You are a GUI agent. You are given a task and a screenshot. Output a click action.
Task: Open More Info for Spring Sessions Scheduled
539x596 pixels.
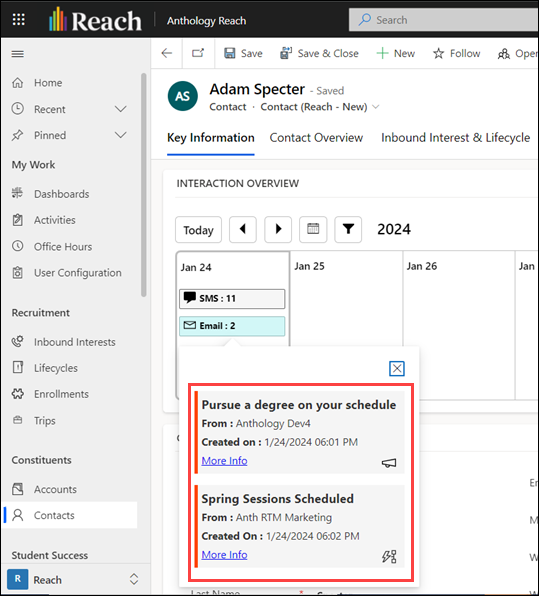pyautogui.click(x=224, y=555)
